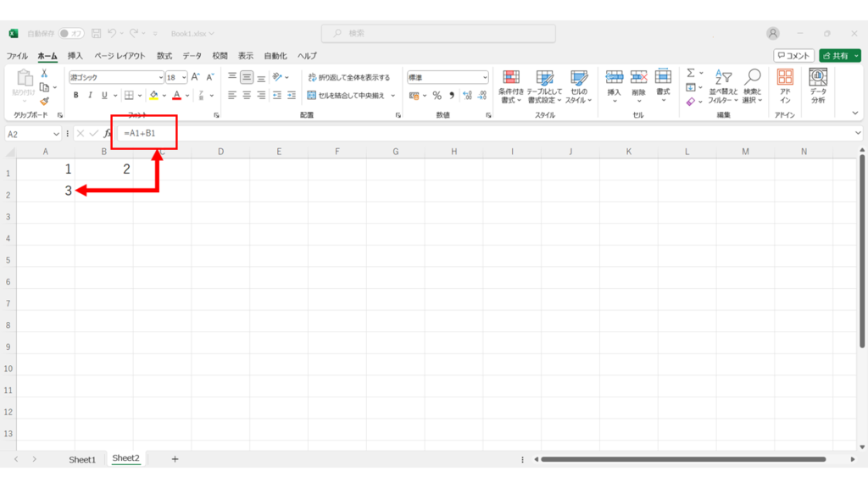Click the horizontal scrollbar thumb
868x488 pixels.
coord(683,459)
